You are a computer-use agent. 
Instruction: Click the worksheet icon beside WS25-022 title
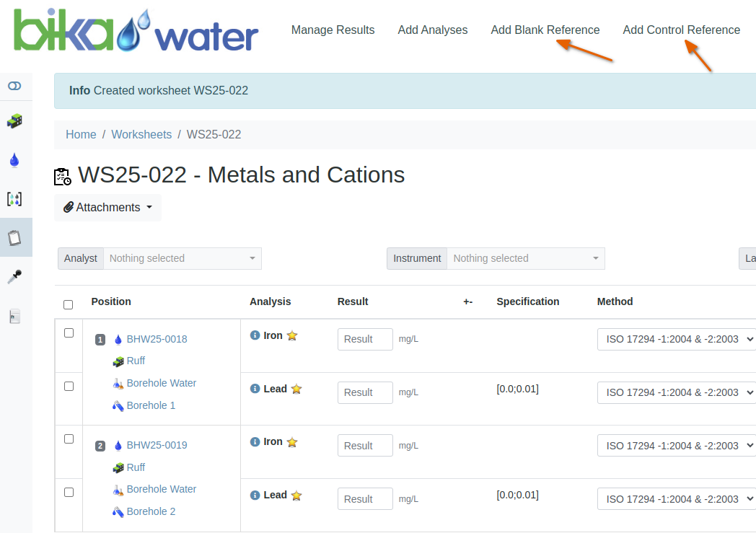62,175
